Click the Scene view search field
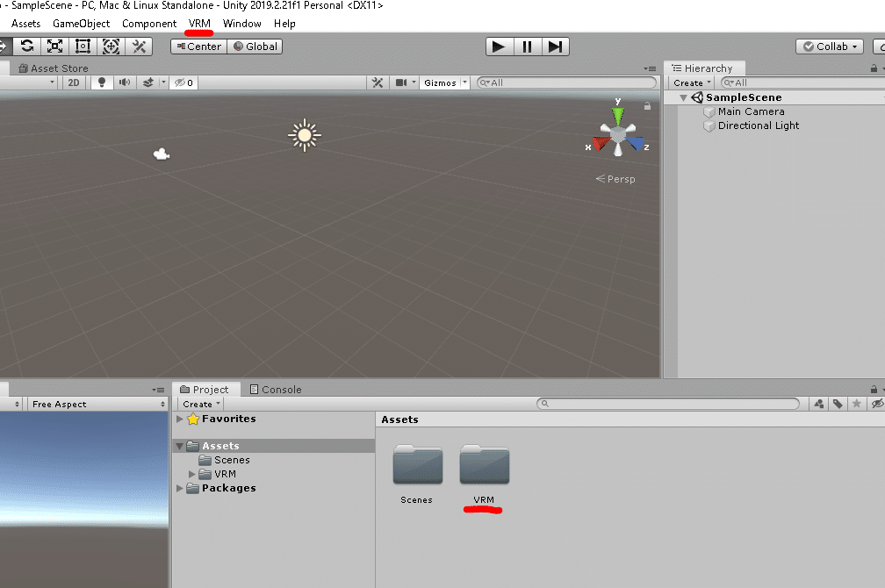 [566, 83]
